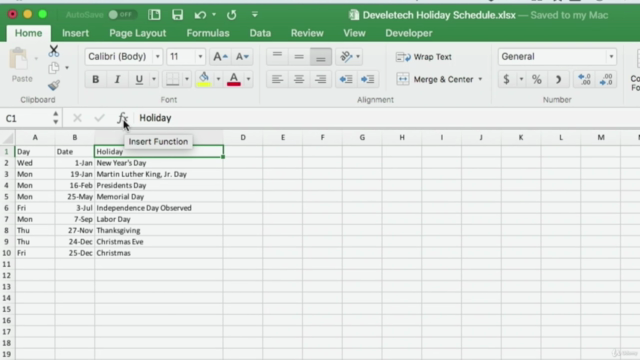
Task: Decrease indent
Action: coord(346,79)
